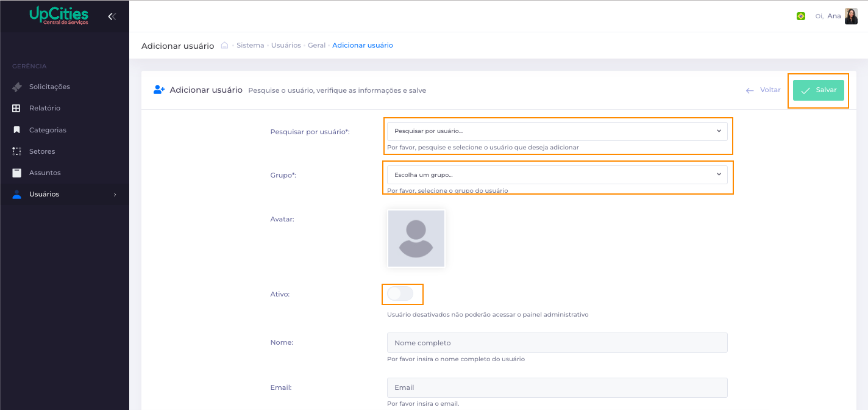Click the Categorias bookmark icon
The height and width of the screenshot is (410, 868).
(16, 130)
